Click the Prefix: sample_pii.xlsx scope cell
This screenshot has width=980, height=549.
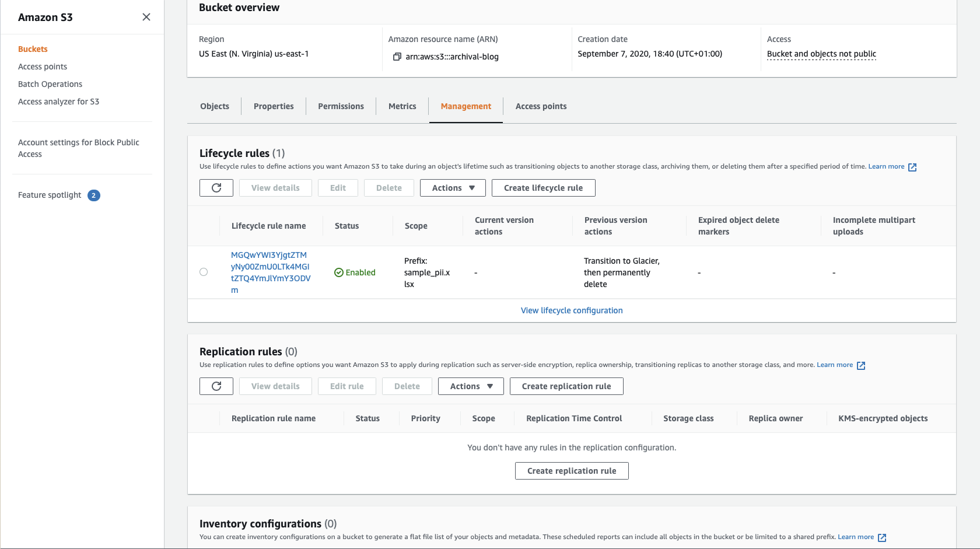pyautogui.click(x=427, y=272)
